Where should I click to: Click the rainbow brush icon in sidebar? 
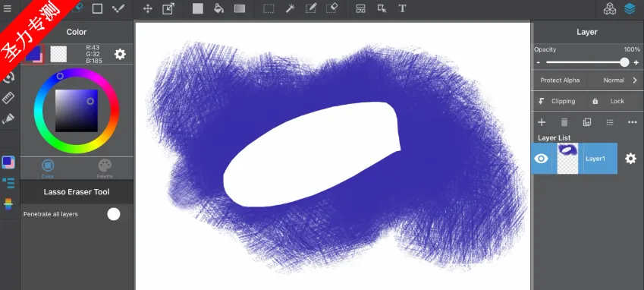point(8,204)
